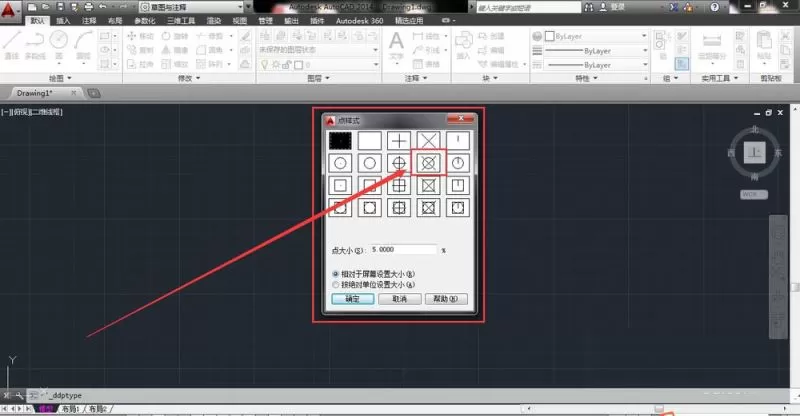Viewport: 800px width, 416px height.
Task: Open the ByLayer lineweight dropdown (middle)
Action: pyautogui.click(x=596, y=51)
